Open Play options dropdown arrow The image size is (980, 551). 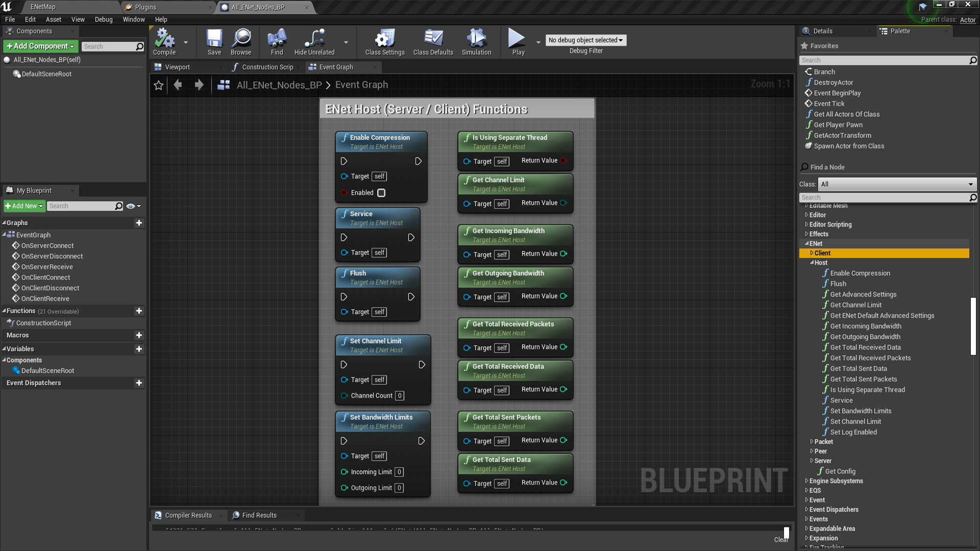538,42
